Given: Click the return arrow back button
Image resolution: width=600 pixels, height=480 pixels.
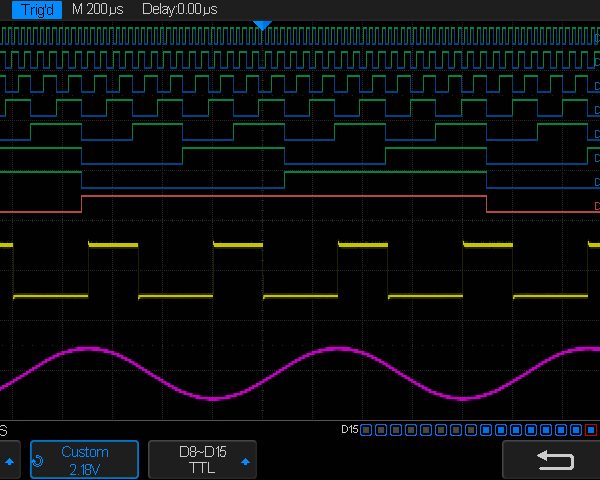Looking at the screenshot, I should coord(556,461).
